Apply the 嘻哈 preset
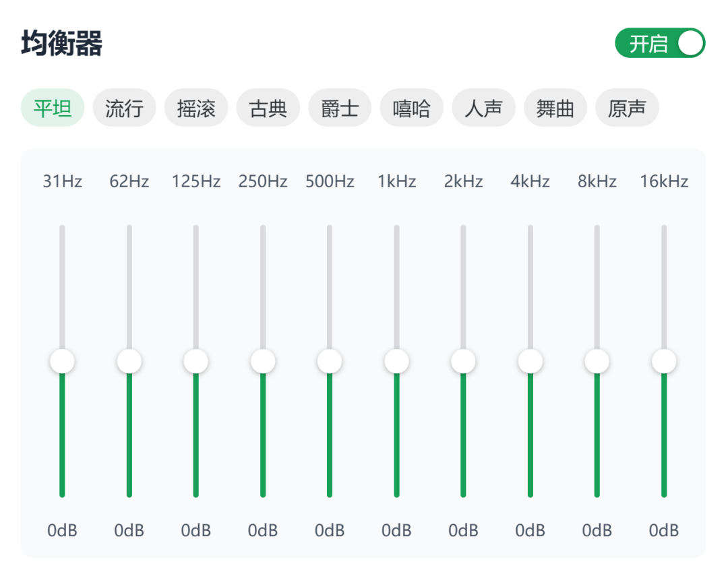Image resolution: width=728 pixels, height=580 pixels. click(x=411, y=108)
